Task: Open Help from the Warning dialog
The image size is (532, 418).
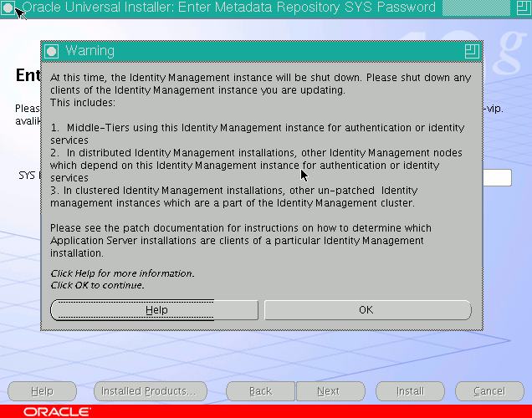Action: [x=155, y=310]
